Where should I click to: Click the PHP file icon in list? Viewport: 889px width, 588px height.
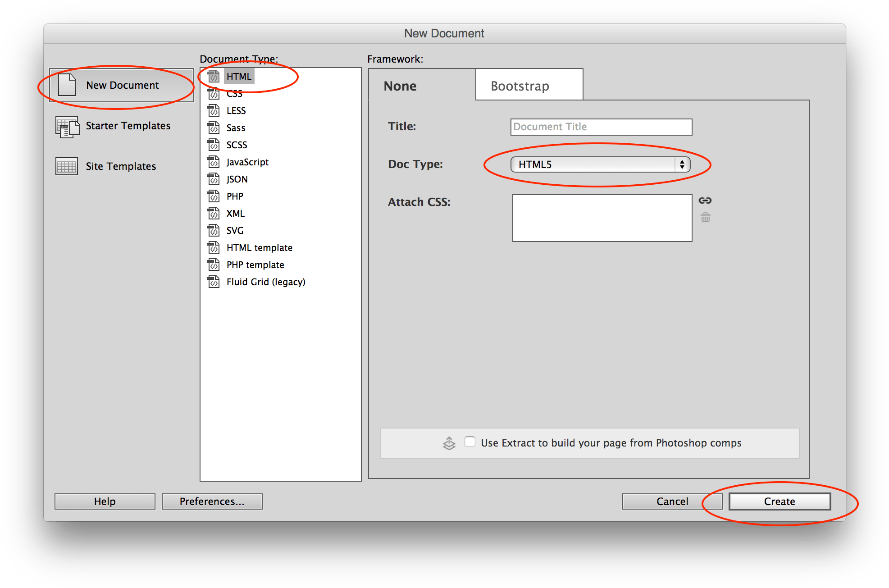coord(213,196)
